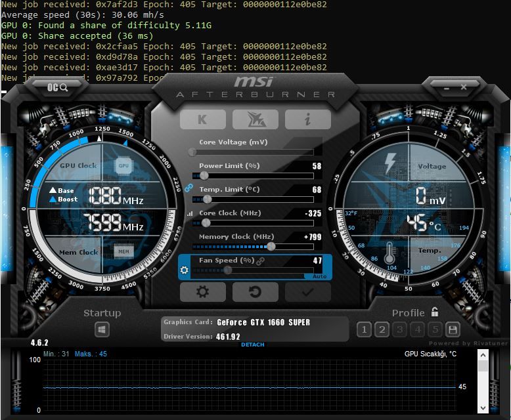
Task: Click the GPU Sıcaklığı graph label
Action: 430,354
